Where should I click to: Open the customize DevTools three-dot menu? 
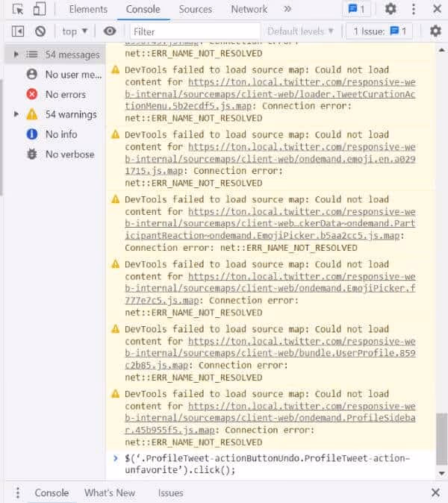click(414, 9)
